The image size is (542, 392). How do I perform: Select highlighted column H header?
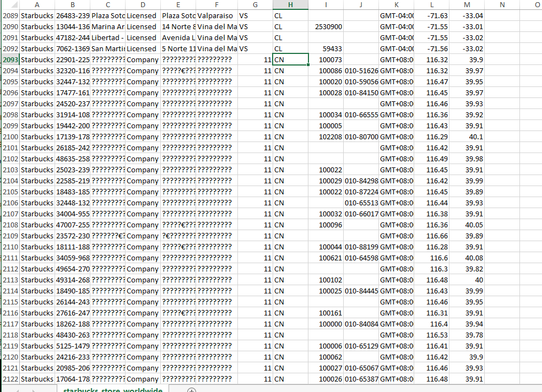click(290, 4)
